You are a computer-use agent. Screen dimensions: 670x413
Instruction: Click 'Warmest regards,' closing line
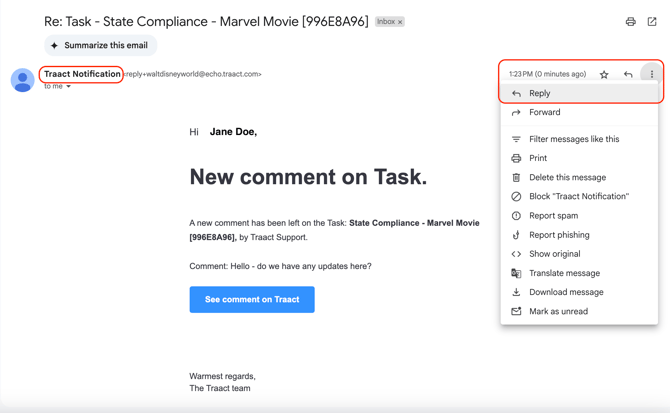tap(222, 376)
